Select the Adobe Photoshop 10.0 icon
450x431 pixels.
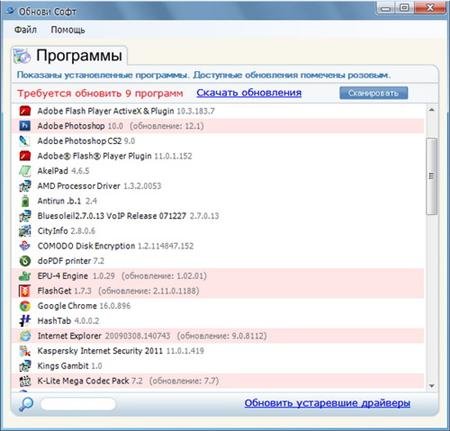pyautogui.click(x=25, y=126)
